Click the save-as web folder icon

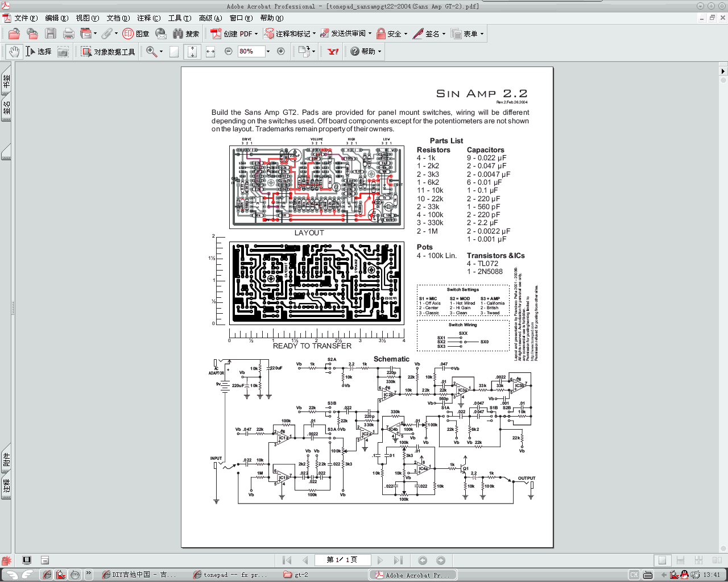click(x=32, y=34)
